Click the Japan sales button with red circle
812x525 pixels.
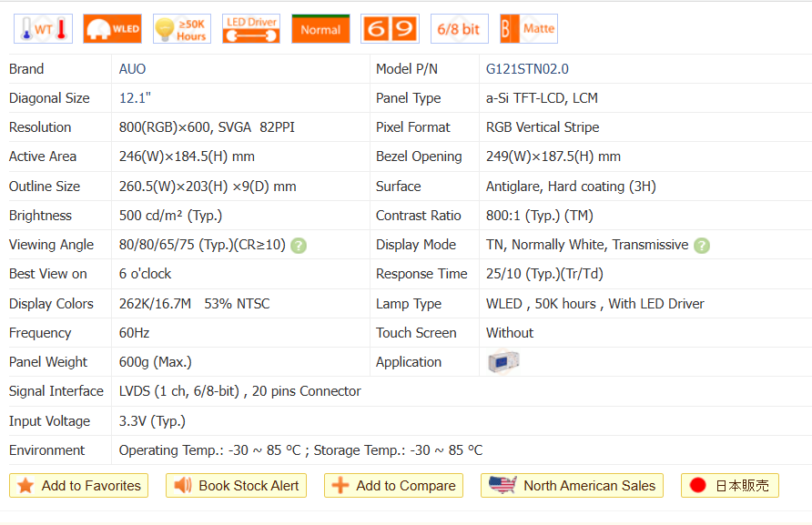729,486
